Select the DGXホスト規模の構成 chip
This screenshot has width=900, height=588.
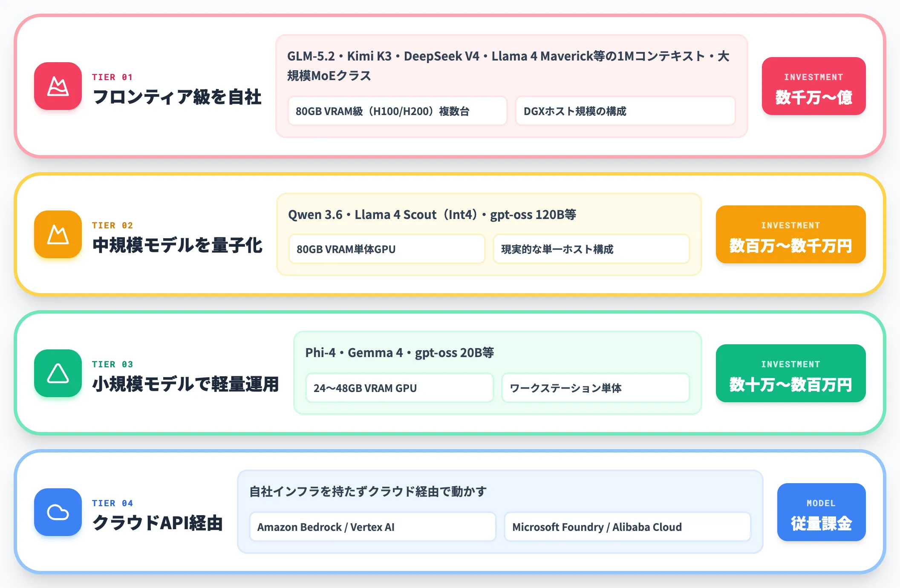625,111
